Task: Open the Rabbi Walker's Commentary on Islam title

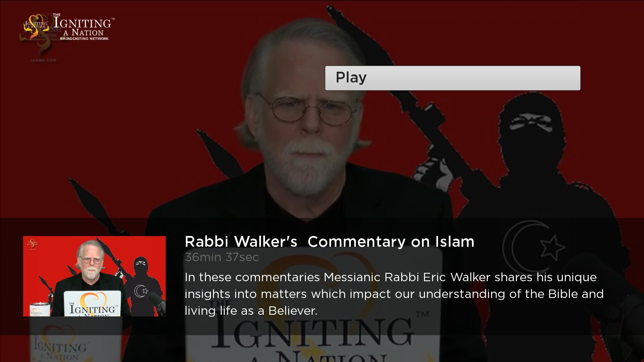Action: tap(329, 241)
